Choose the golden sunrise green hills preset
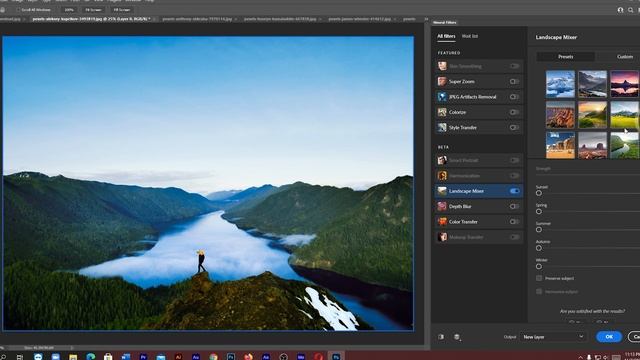This screenshot has height=360, width=640. click(x=592, y=115)
